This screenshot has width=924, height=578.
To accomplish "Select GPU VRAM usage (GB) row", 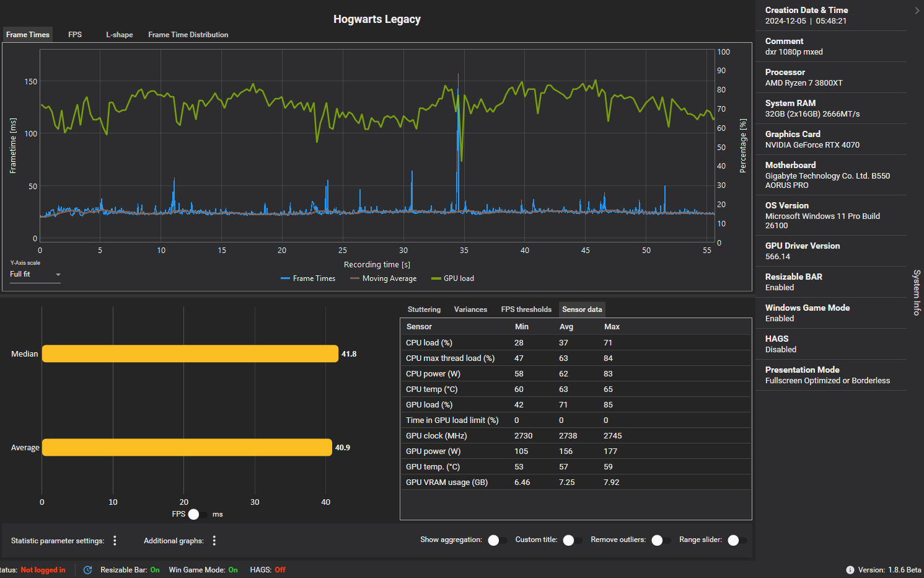I will pyautogui.click(x=576, y=482).
